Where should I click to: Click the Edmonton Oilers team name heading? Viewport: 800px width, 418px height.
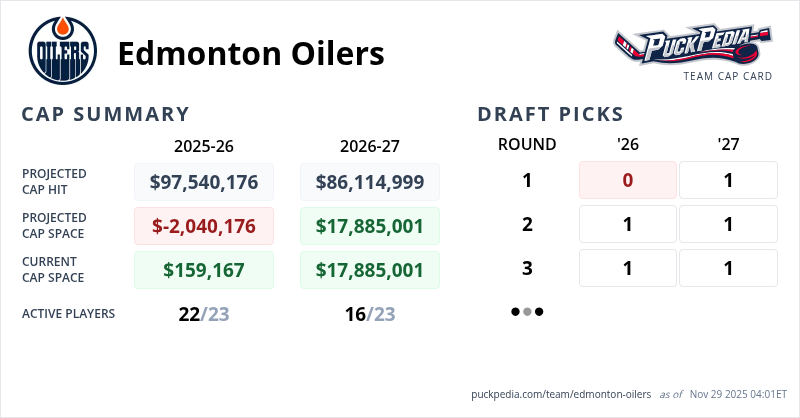pyautogui.click(x=251, y=53)
